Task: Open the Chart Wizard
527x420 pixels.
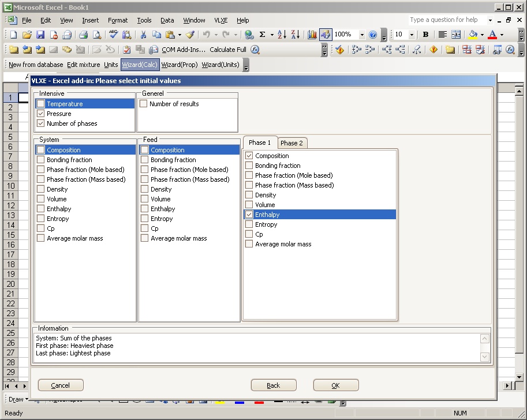Action: [x=312, y=34]
